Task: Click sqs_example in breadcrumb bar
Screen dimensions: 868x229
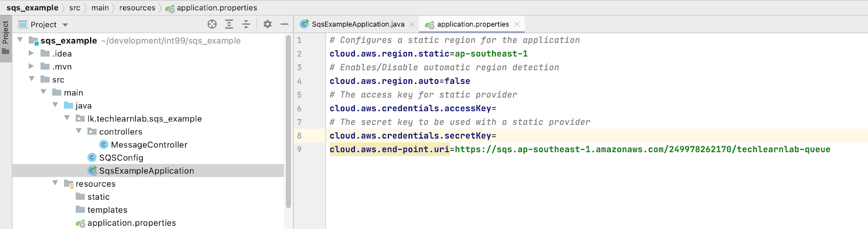Action: [x=33, y=8]
